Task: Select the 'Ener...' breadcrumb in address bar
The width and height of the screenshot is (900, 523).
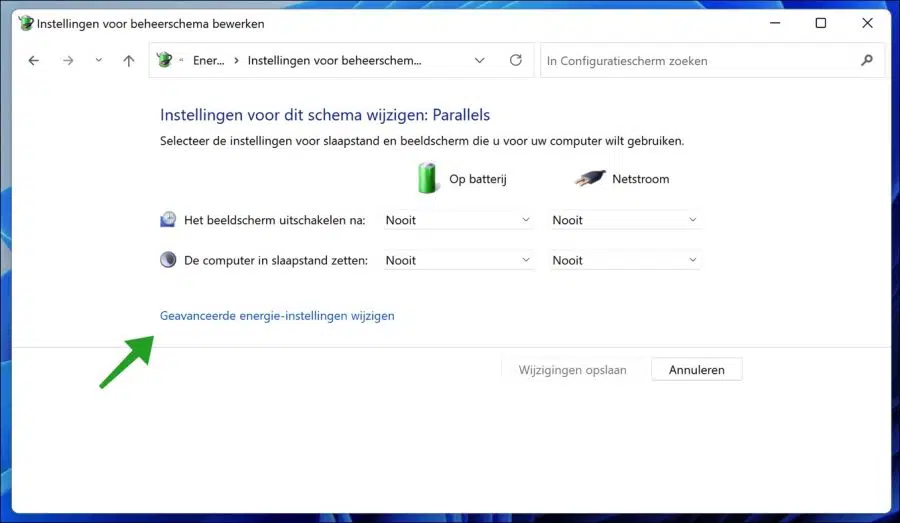Action: (208, 60)
